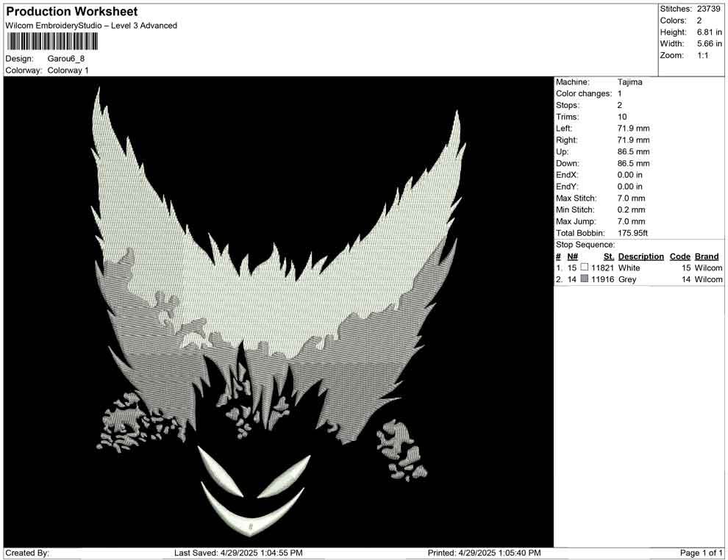Click the Machine value Tajima
The height and width of the screenshot is (560, 728).
pos(630,82)
